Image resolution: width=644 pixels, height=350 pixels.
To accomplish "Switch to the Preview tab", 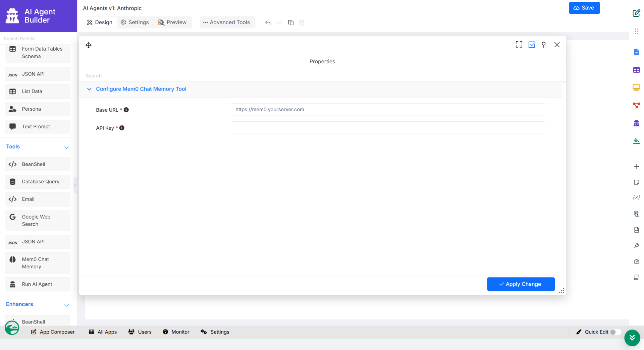I will [x=172, y=22].
